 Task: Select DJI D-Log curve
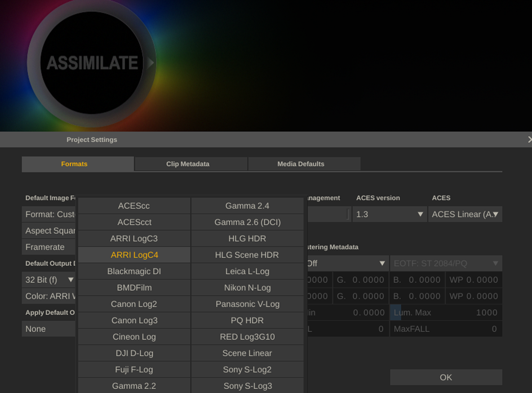[134, 353]
